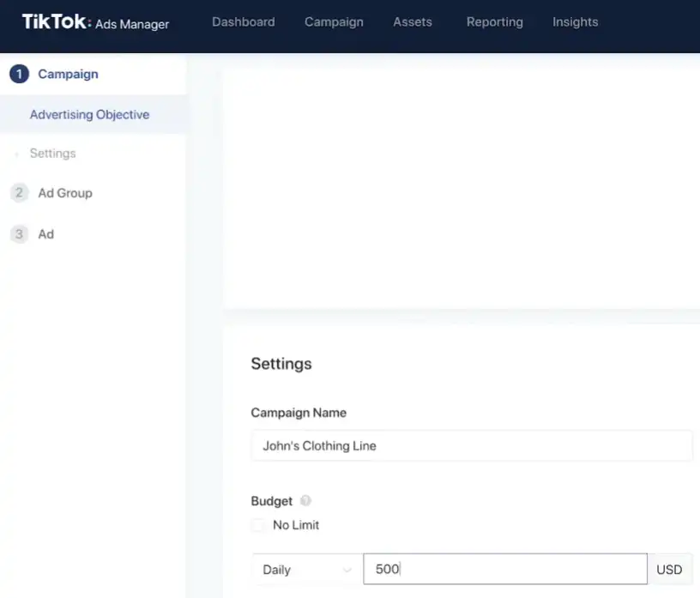Click the step 3 circle icon
Viewport: 700px width, 598px height.
point(19,234)
